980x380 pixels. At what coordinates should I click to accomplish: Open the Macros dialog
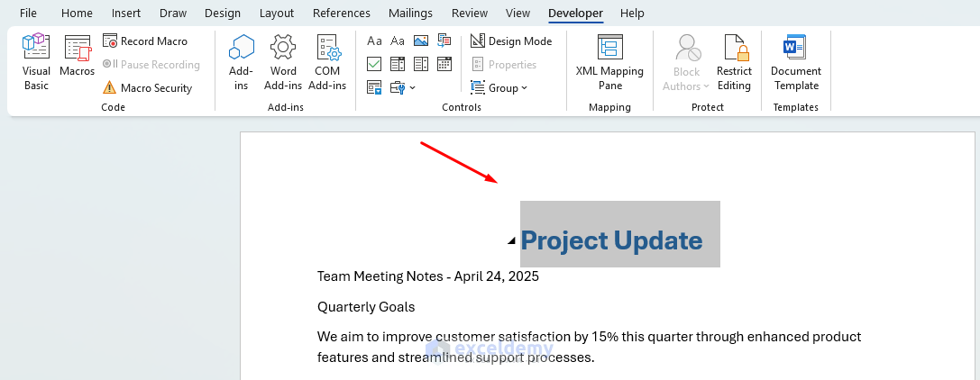(78, 62)
